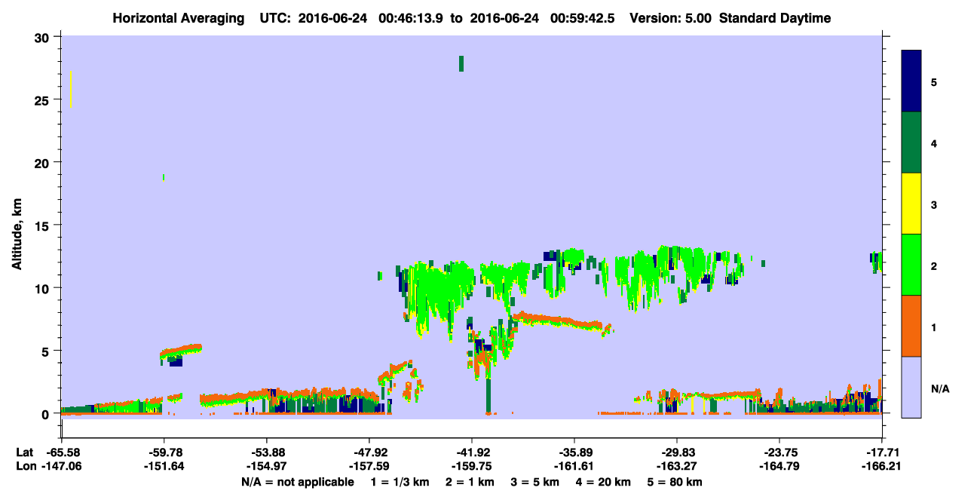980x503 pixels.
Task: Click the longitude value '-159.75'
Action: [x=471, y=466]
